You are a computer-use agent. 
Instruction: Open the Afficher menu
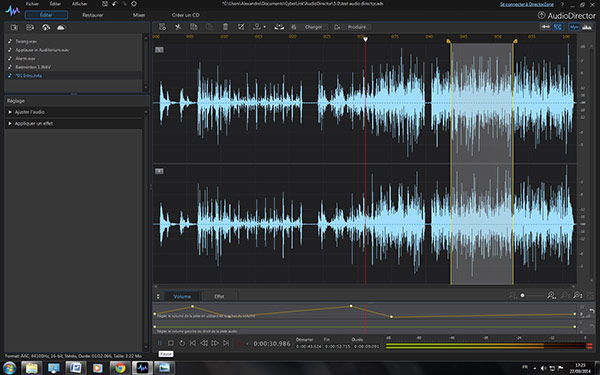point(80,4)
